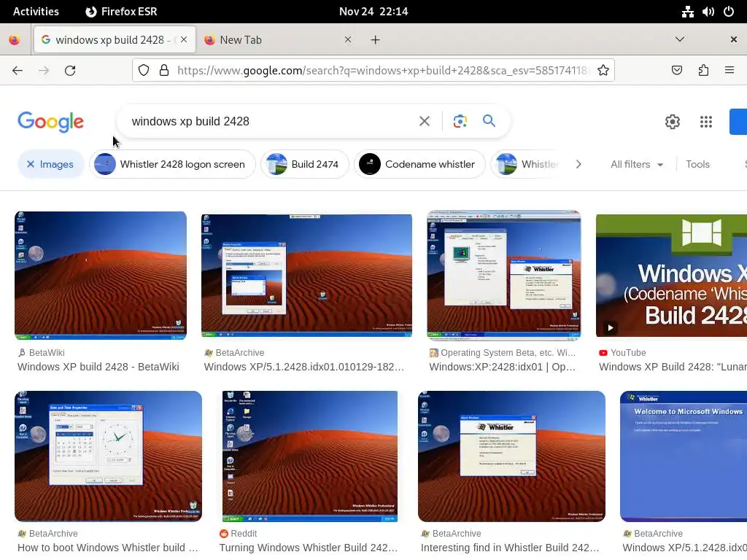The height and width of the screenshot is (560, 747).
Task: Open a new tab with plus button
Action: pos(376,40)
